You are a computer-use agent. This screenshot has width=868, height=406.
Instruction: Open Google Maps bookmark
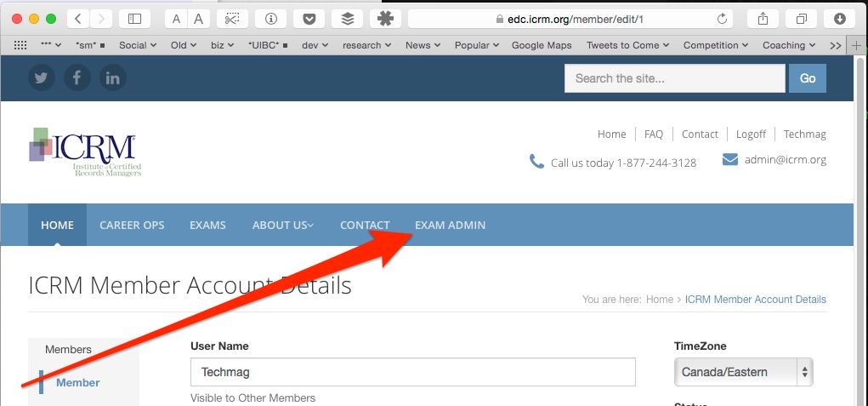[x=542, y=45]
